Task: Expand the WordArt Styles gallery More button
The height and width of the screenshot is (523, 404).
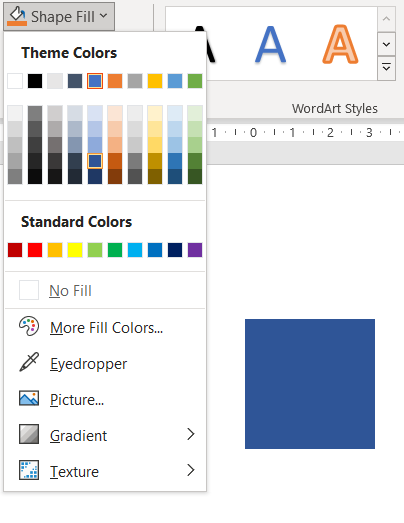Action: pos(386,68)
